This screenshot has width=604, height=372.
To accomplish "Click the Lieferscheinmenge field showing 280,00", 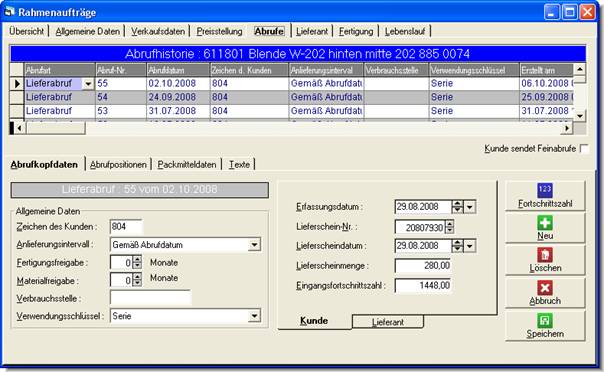I will [423, 266].
